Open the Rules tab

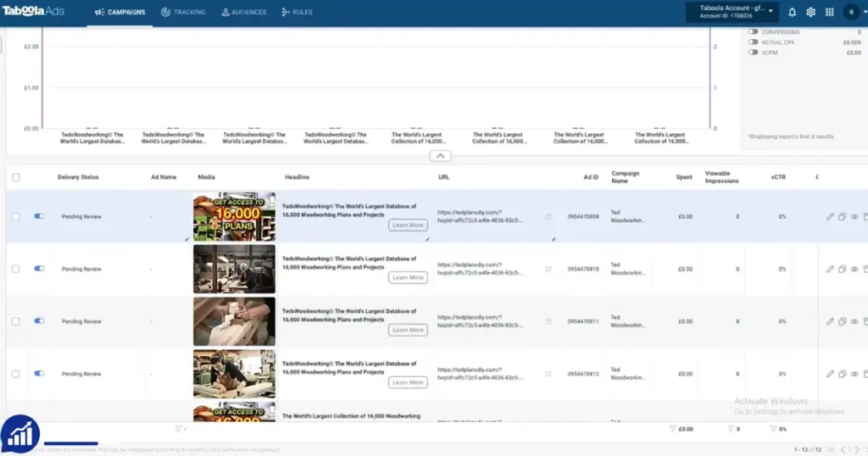[x=298, y=12]
